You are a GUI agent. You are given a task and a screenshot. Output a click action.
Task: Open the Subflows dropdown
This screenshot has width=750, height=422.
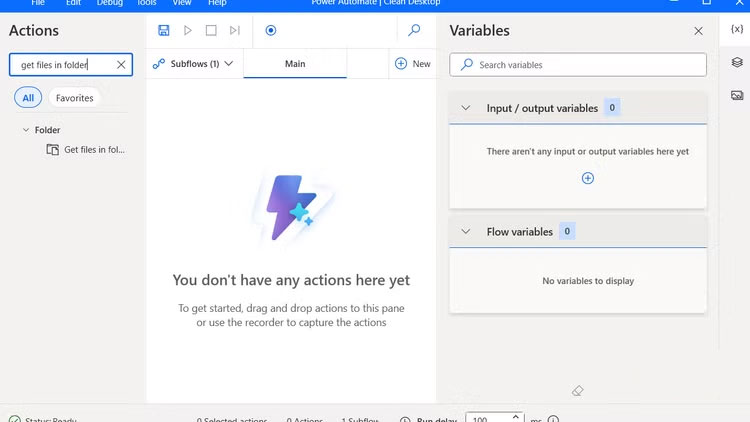(193, 64)
